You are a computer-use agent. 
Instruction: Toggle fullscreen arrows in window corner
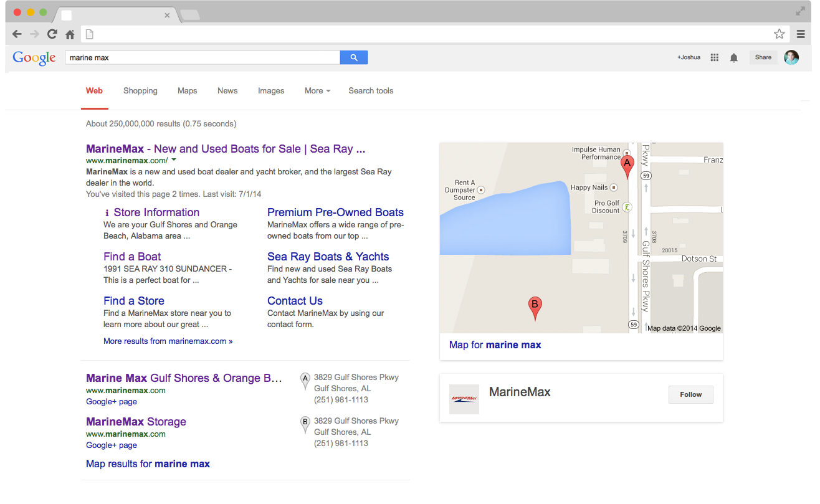click(x=801, y=11)
